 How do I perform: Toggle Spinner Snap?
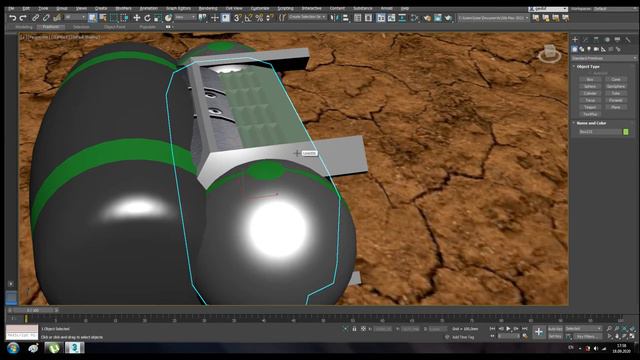(270, 18)
